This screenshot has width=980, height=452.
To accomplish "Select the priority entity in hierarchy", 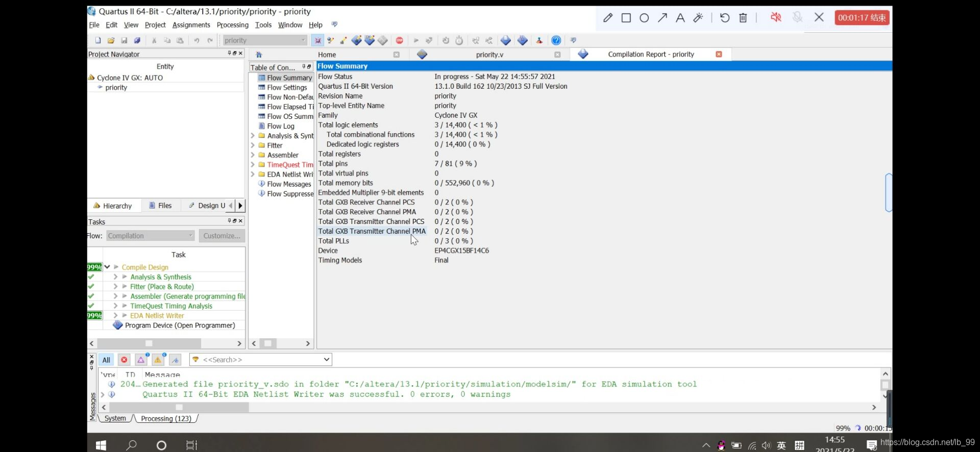I will click(116, 88).
